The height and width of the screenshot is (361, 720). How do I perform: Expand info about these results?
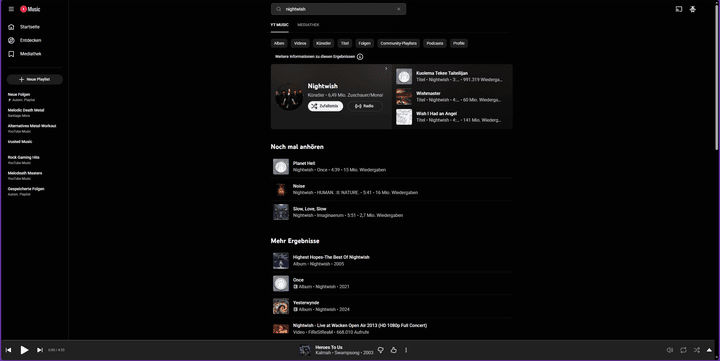pyautogui.click(x=360, y=57)
